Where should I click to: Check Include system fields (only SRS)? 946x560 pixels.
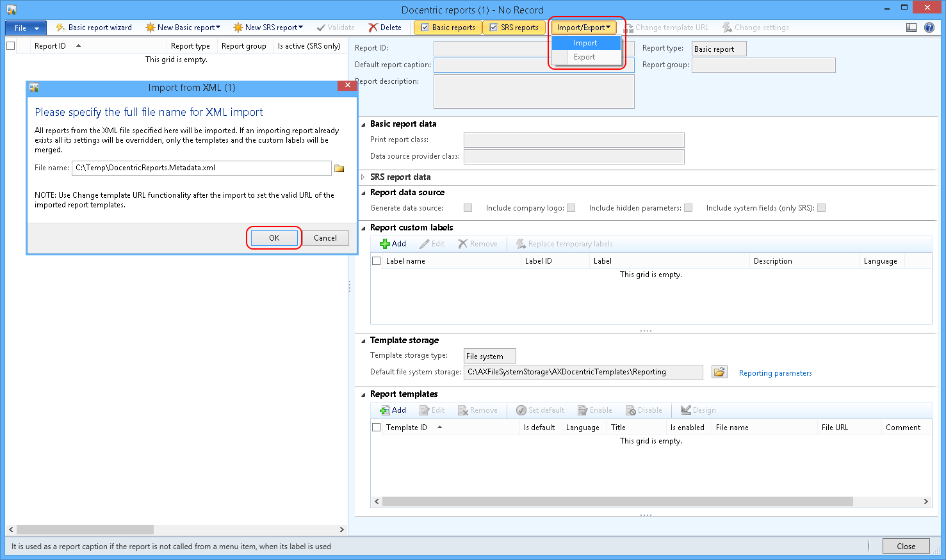[x=822, y=208]
